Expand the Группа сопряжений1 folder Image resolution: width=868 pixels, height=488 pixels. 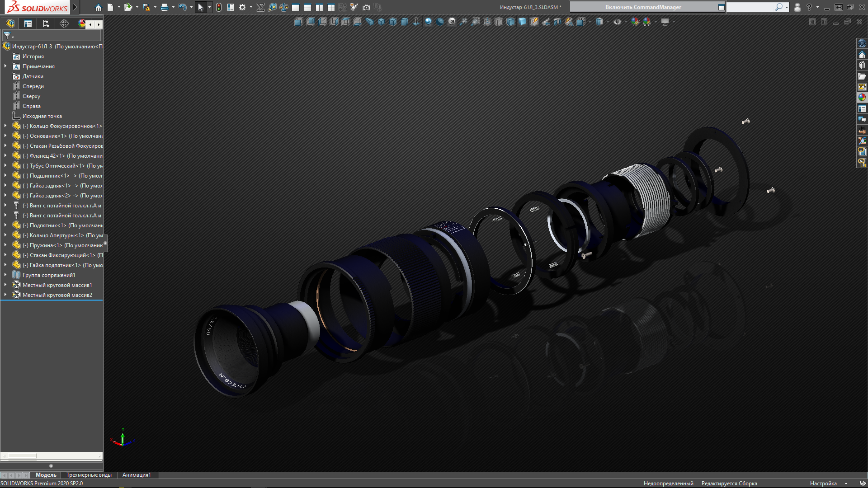pos(5,275)
